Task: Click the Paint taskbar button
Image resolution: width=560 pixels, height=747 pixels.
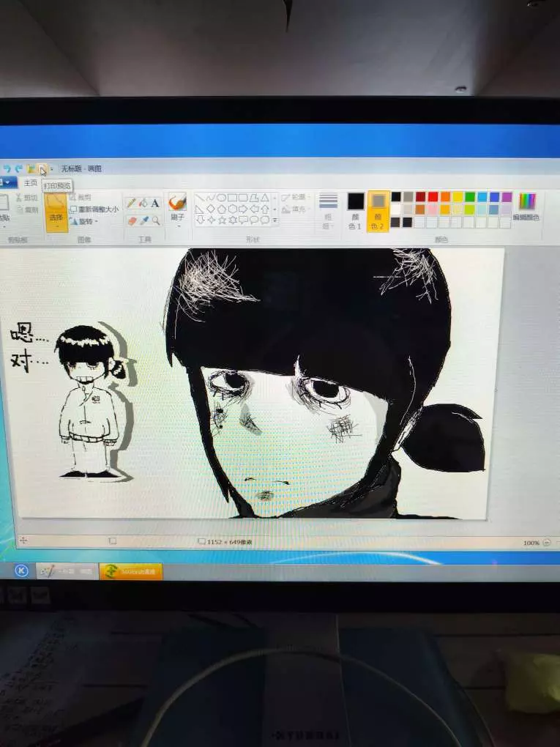Action: coord(66,571)
